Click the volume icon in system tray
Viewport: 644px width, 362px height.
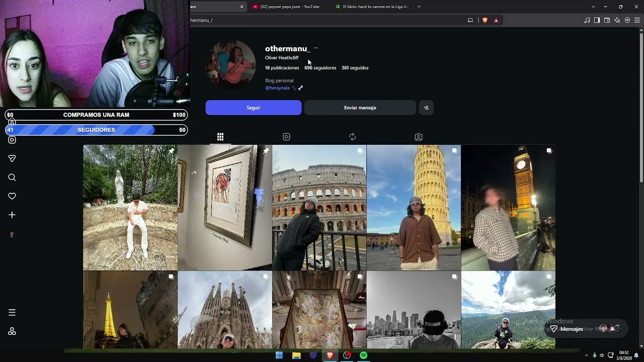[x=602, y=355]
